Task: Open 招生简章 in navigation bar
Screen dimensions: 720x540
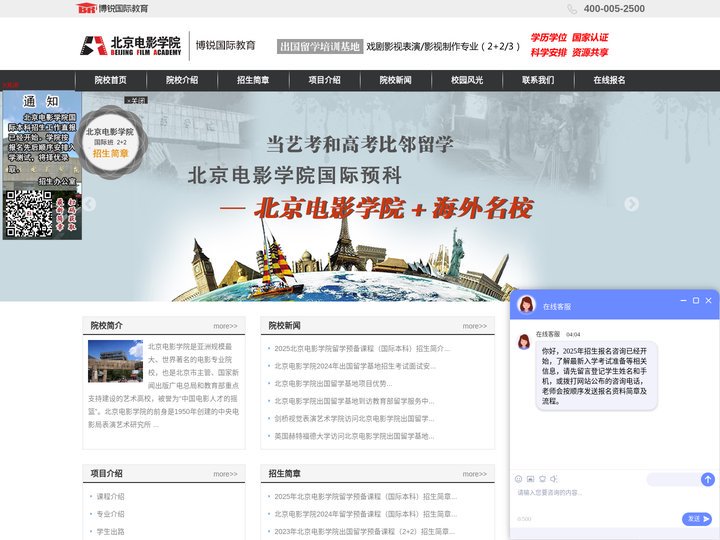Action: [253, 80]
